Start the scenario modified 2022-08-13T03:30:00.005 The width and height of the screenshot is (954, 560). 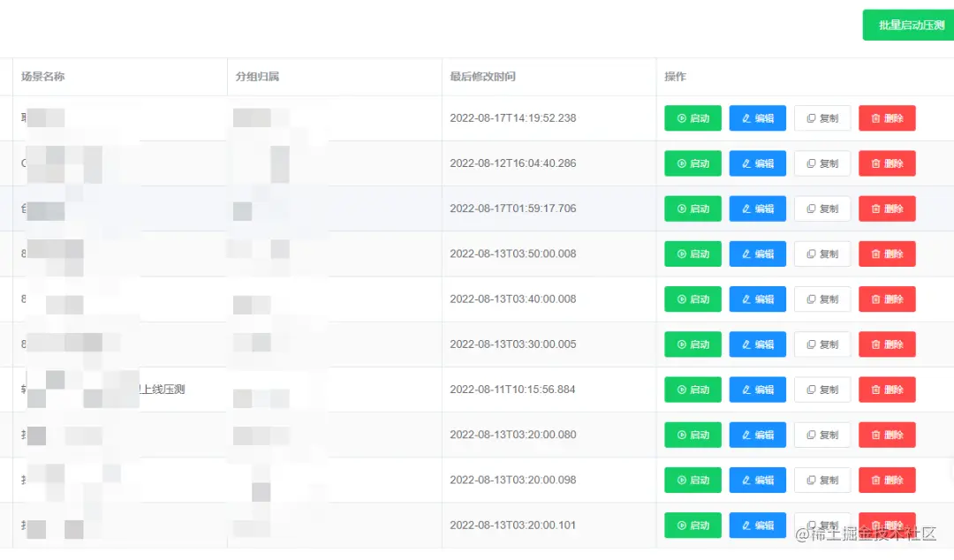[x=693, y=344]
